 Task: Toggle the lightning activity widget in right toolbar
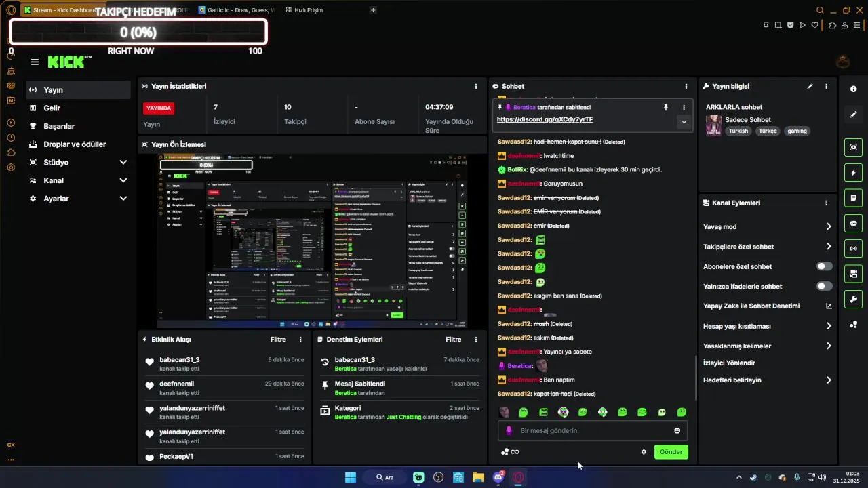pyautogui.click(x=853, y=173)
